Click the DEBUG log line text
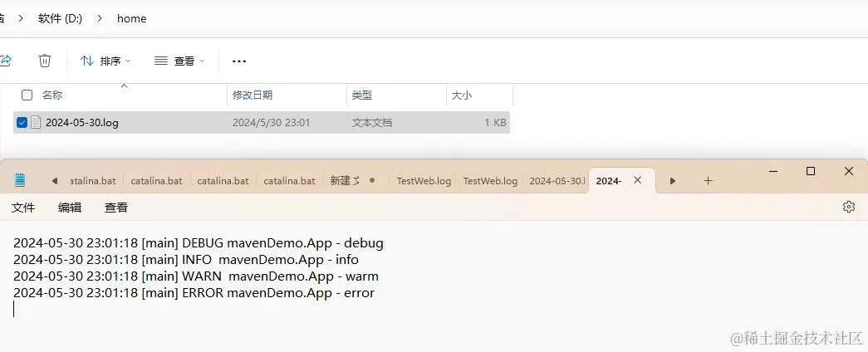The width and height of the screenshot is (868, 352). click(199, 243)
